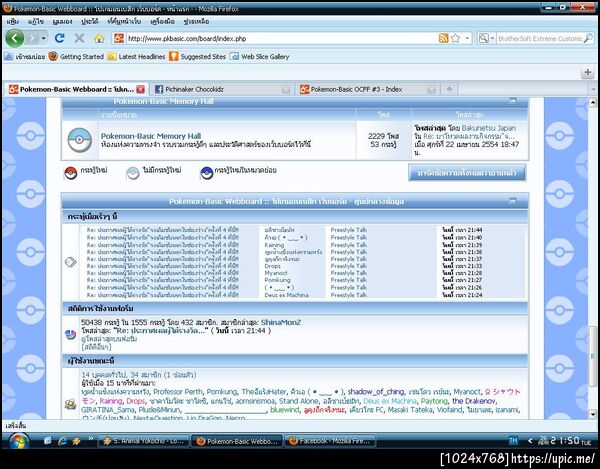
Task: Switch to the Pichinaker Chocokidz Facebook tab
Action: 223,89
